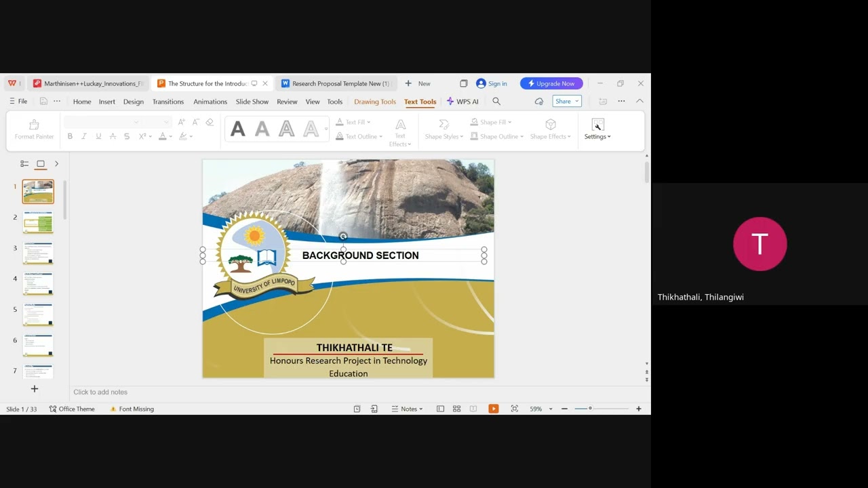
Task: Toggle Bold formatting
Action: [70, 136]
